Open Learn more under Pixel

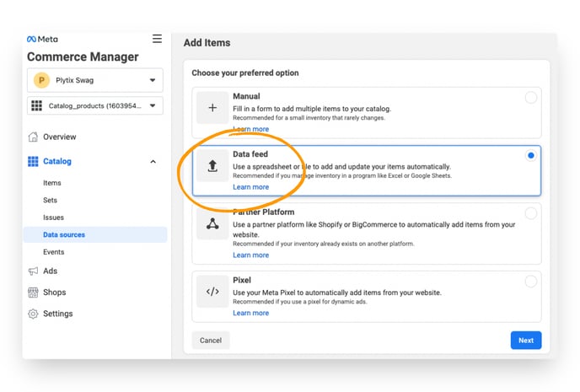click(250, 314)
